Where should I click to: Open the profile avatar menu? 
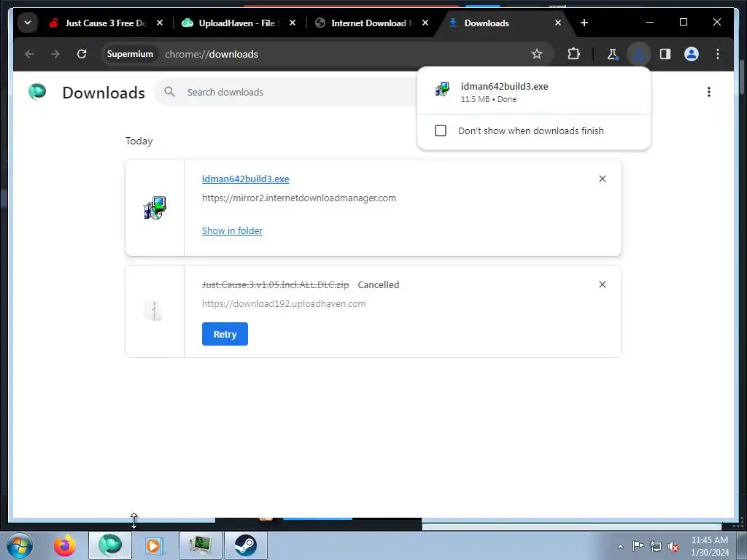point(692,54)
